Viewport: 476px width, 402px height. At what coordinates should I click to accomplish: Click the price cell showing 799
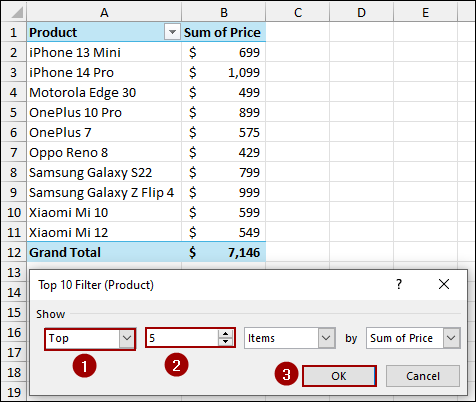click(224, 172)
